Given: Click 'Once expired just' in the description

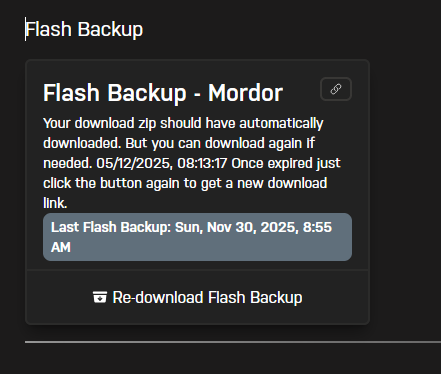Looking at the screenshot, I should coord(286,163).
